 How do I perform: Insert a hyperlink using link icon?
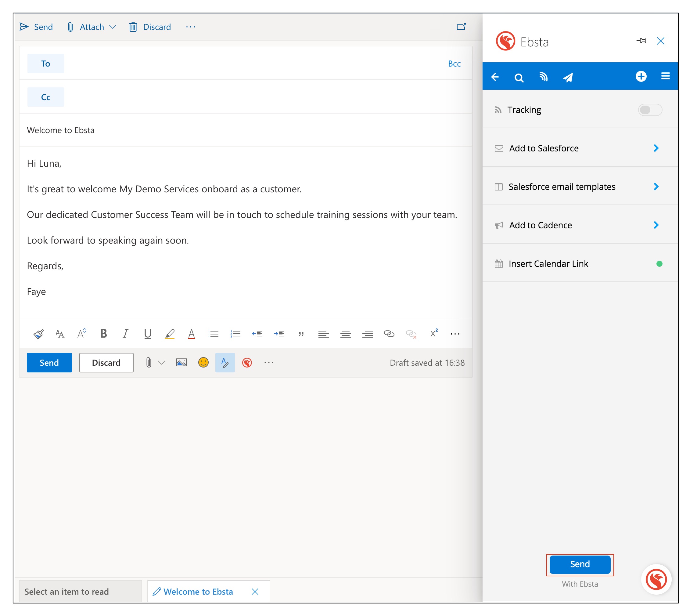coord(389,334)
